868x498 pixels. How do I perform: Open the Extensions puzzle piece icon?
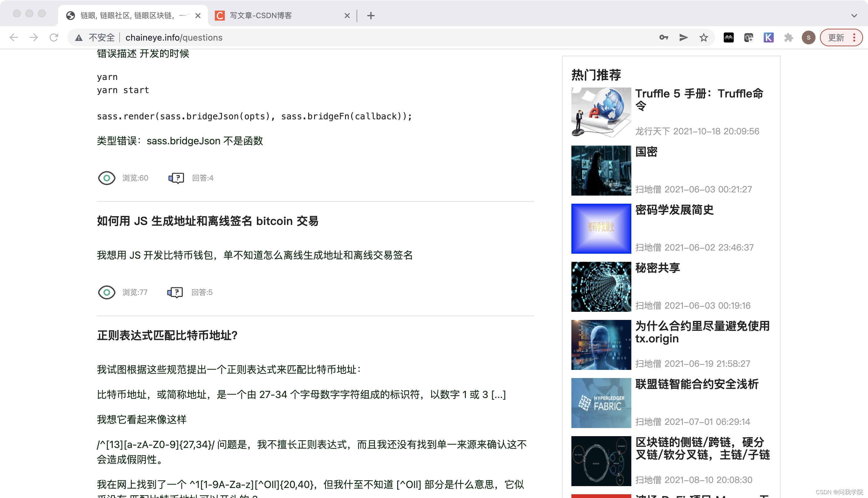pos(788,37)
